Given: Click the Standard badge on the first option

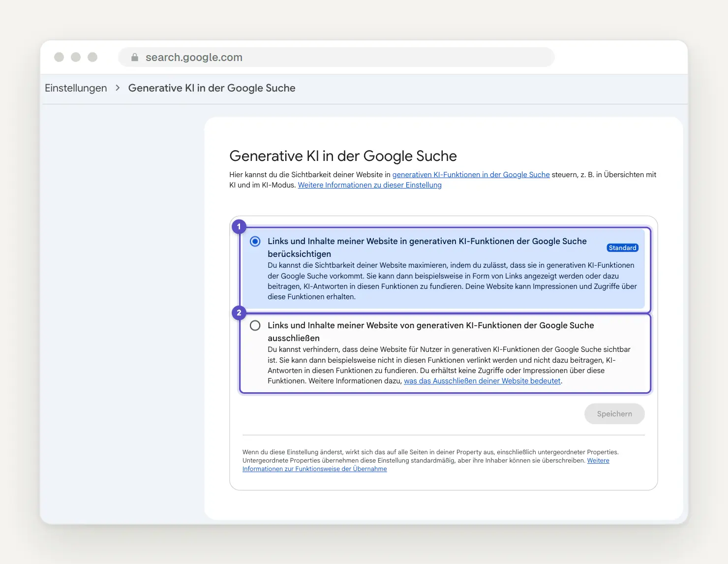Looking at the screenshot, I should [623, 248].
